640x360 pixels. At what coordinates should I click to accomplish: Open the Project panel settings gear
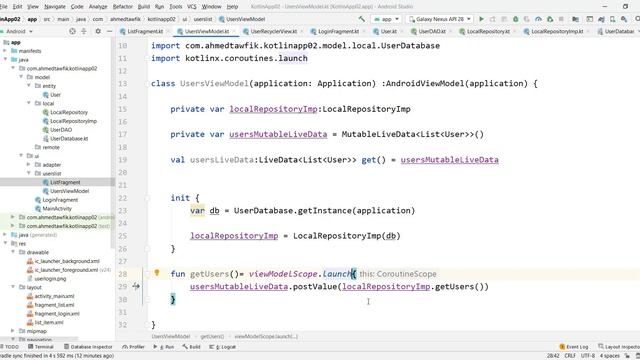point(98,31)
